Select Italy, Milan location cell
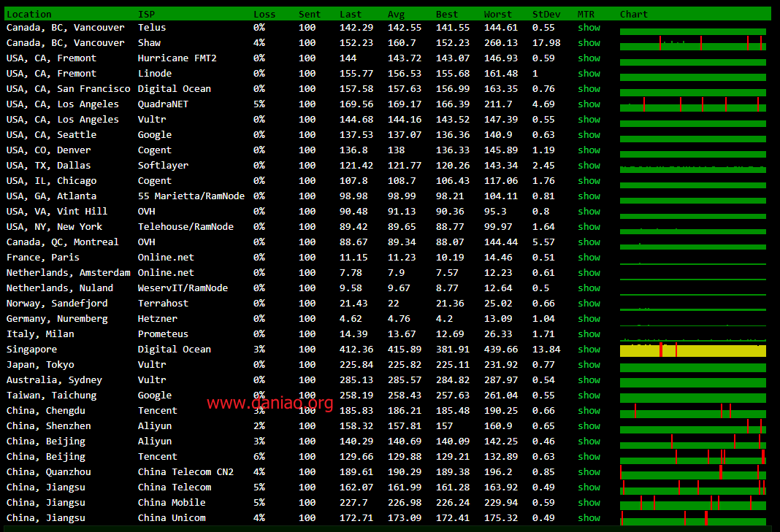The image size is (780, 532). tap(40, 334)
